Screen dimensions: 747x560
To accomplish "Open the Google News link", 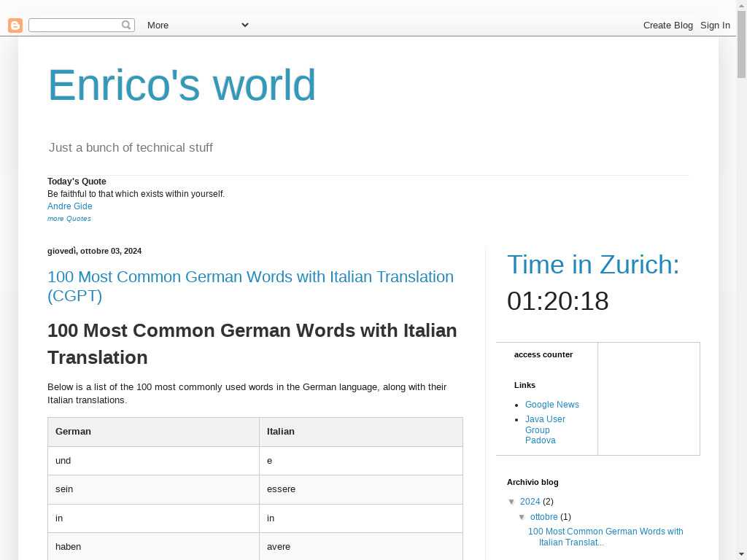I will click(x=552, y=405).
